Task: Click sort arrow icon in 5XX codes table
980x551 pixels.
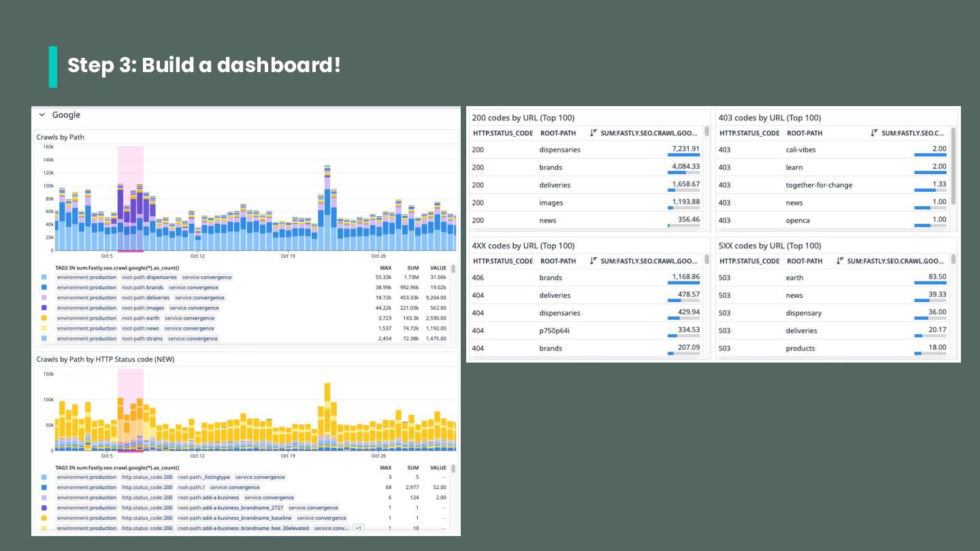Action: (840, 261)
